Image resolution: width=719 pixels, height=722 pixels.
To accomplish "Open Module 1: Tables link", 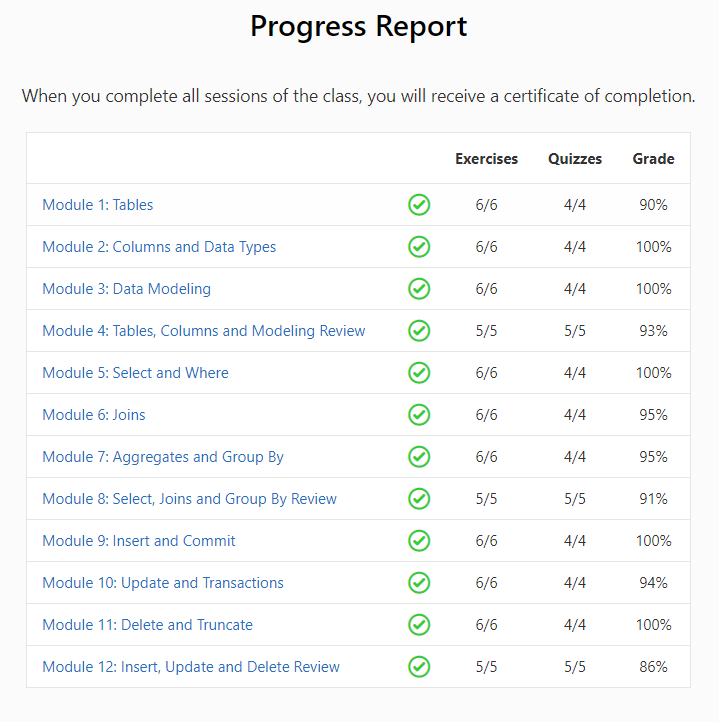I will tap(98, 205).
